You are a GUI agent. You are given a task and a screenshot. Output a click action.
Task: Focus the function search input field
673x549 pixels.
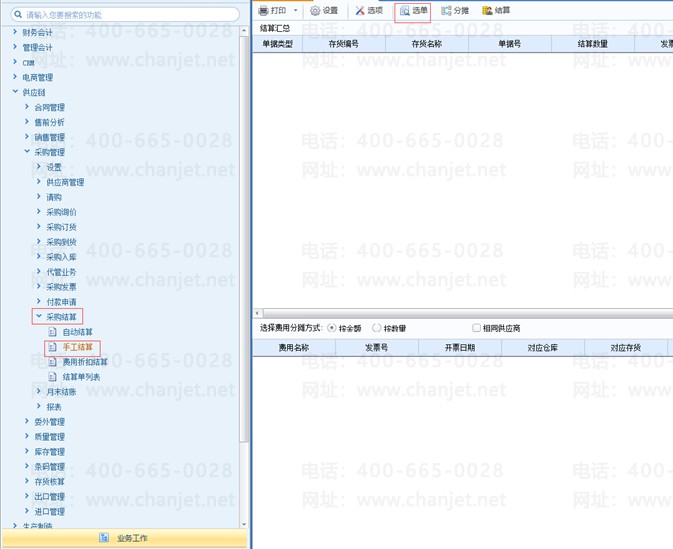pyautogui.click(x=125, y=15)
